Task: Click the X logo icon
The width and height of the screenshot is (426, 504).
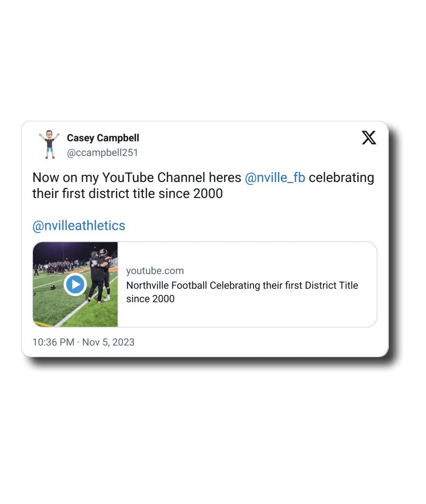Action: point(369,138)
